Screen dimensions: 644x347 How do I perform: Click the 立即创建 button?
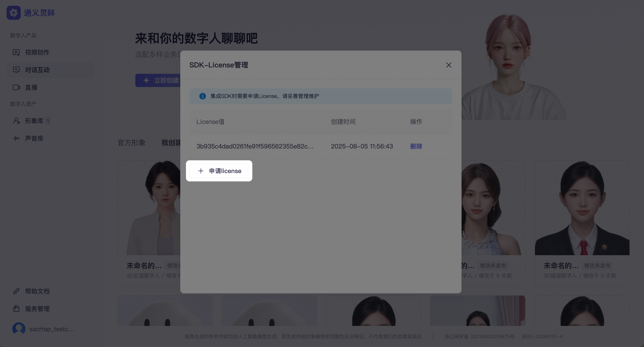point(158,80)
